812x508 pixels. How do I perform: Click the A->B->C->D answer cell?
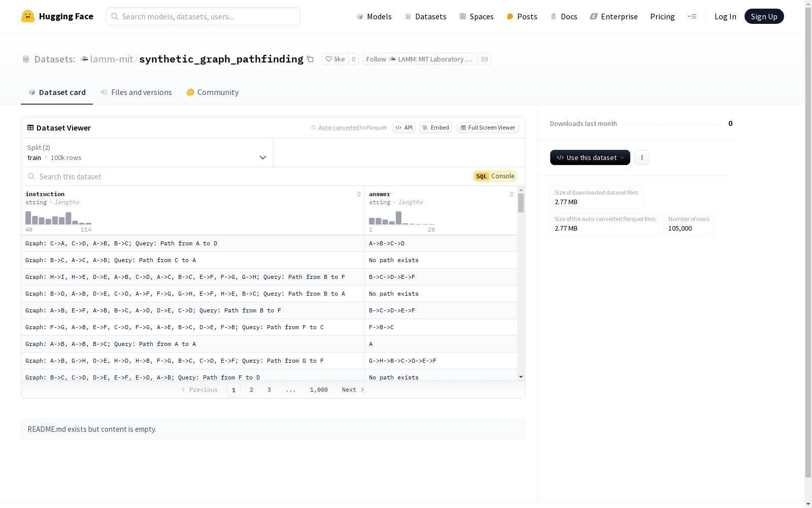point(441,243)
